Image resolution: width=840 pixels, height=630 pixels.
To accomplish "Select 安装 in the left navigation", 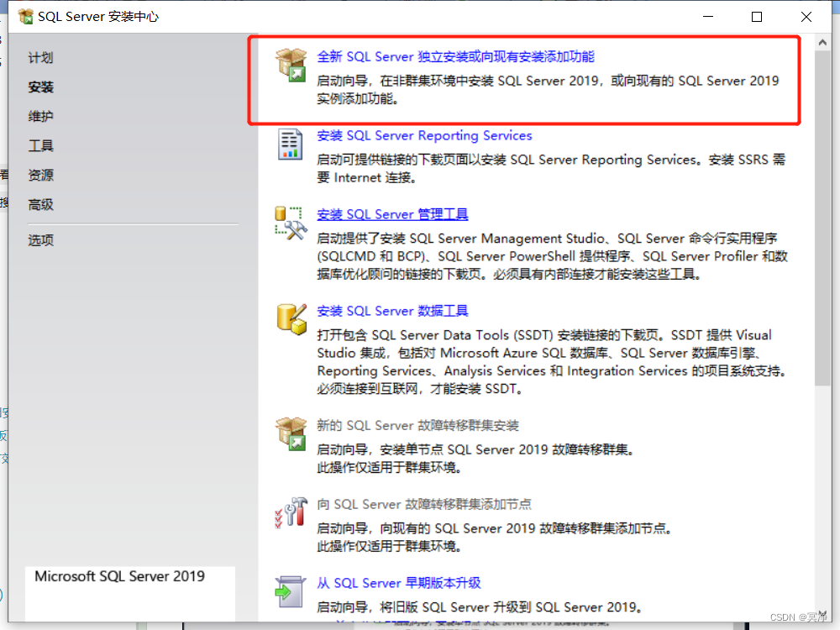I will pyautogui.click(x=40, y=87).
